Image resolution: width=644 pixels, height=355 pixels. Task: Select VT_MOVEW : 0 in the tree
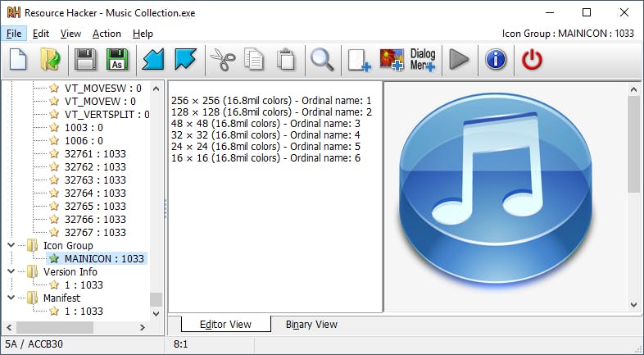point(100,101)
